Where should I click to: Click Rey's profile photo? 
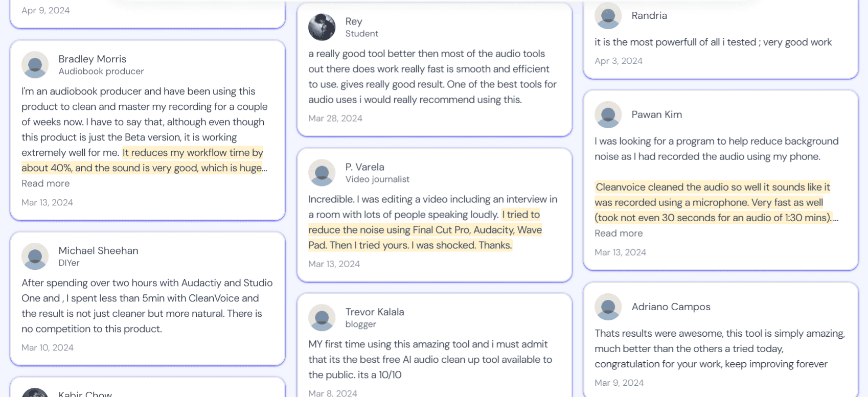click(x=322, y=27)
